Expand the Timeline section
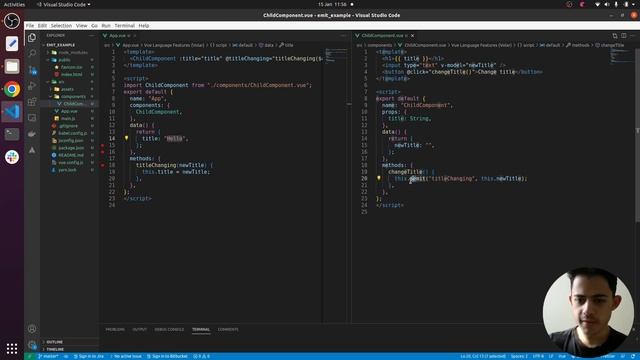The image size is (640, 360). pos(69,349)
